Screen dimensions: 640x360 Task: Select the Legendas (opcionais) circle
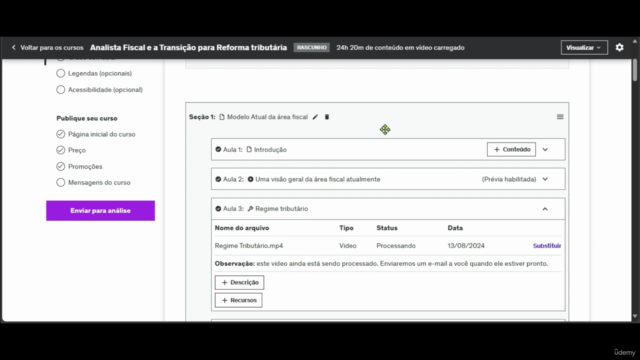[60, 73]
